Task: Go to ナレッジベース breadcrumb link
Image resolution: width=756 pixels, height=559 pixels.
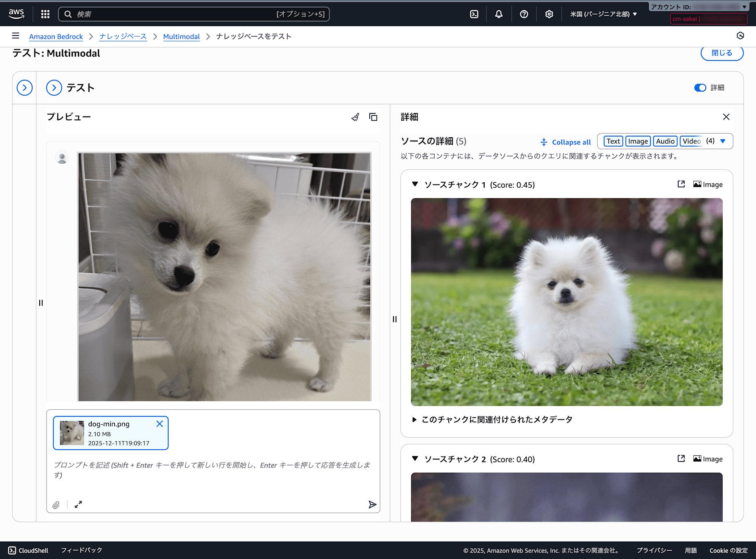Action: [x=123, y=37]
